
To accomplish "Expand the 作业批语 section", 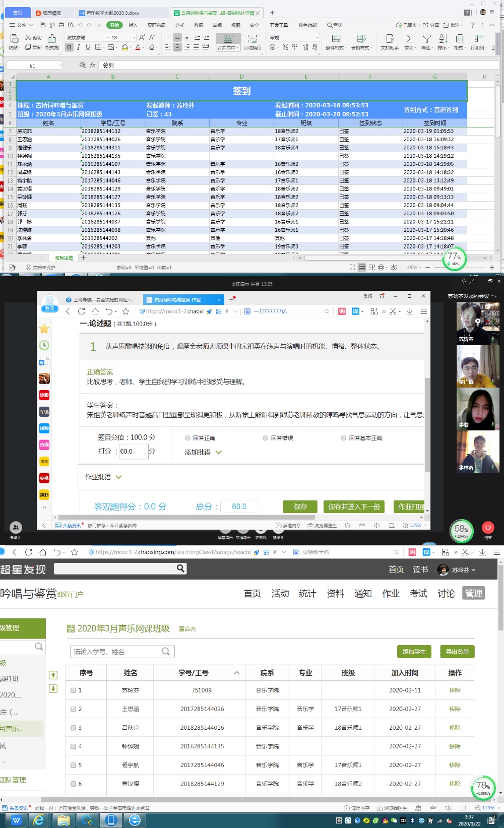I will 118,477.
